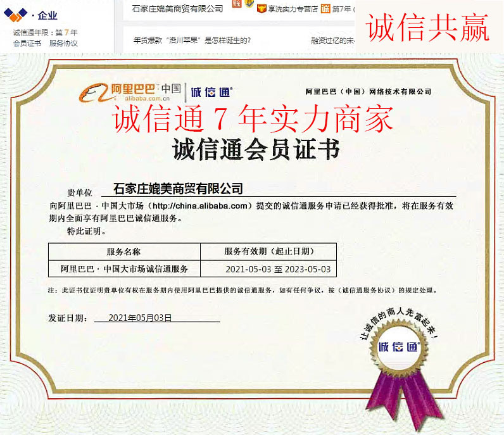The width and height of the screenshot is (504, 435).
Task: Open 享洗实力专营店 store link
Action: pos(293,9)
